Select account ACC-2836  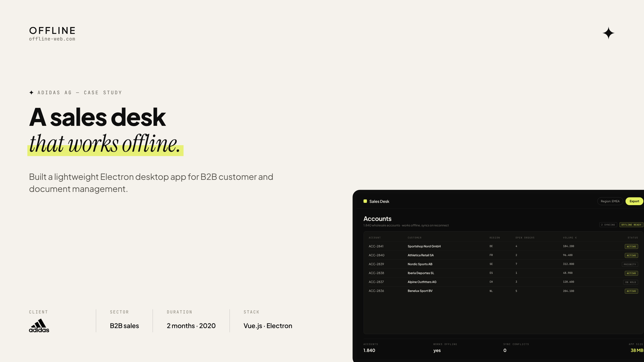point(376,291)
